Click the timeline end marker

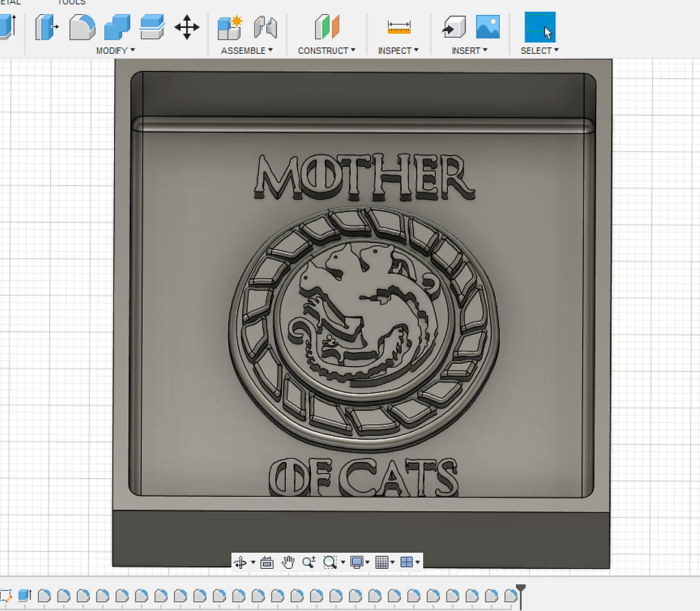click(520, 595)
